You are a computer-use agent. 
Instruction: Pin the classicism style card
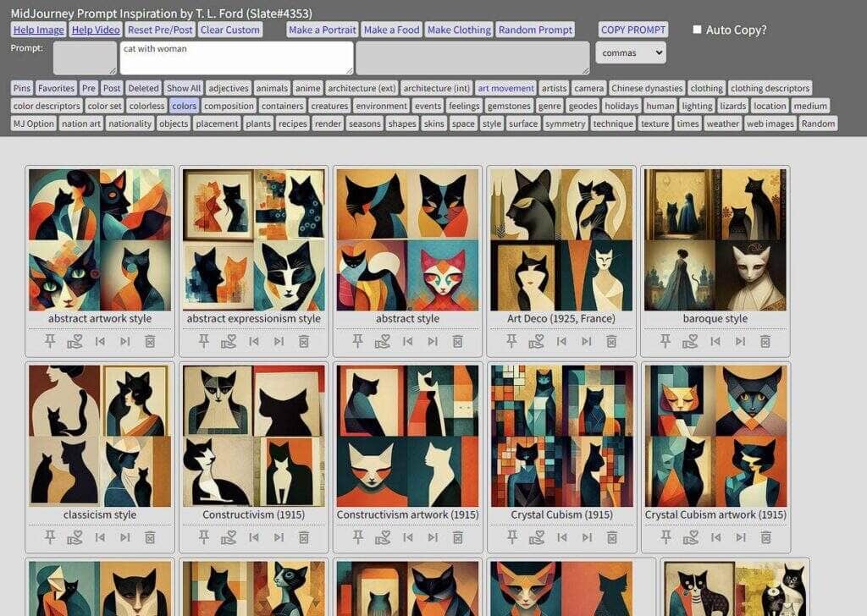click(50, 537)
